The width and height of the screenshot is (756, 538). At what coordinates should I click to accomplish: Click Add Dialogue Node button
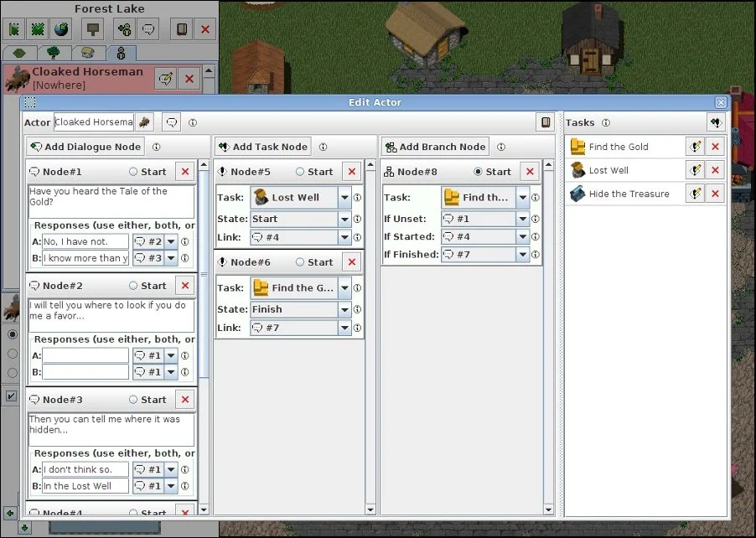85,147
